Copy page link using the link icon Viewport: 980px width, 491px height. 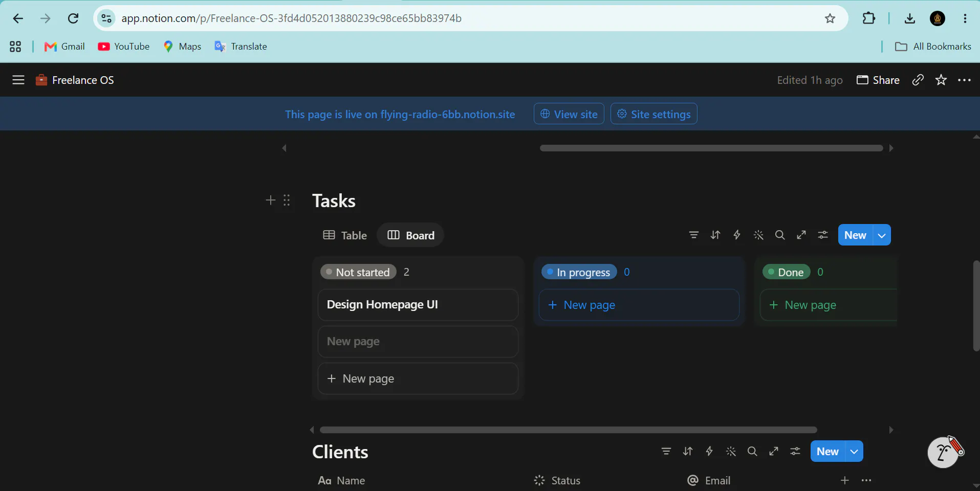pyautogui.click(x=918, y=80)
